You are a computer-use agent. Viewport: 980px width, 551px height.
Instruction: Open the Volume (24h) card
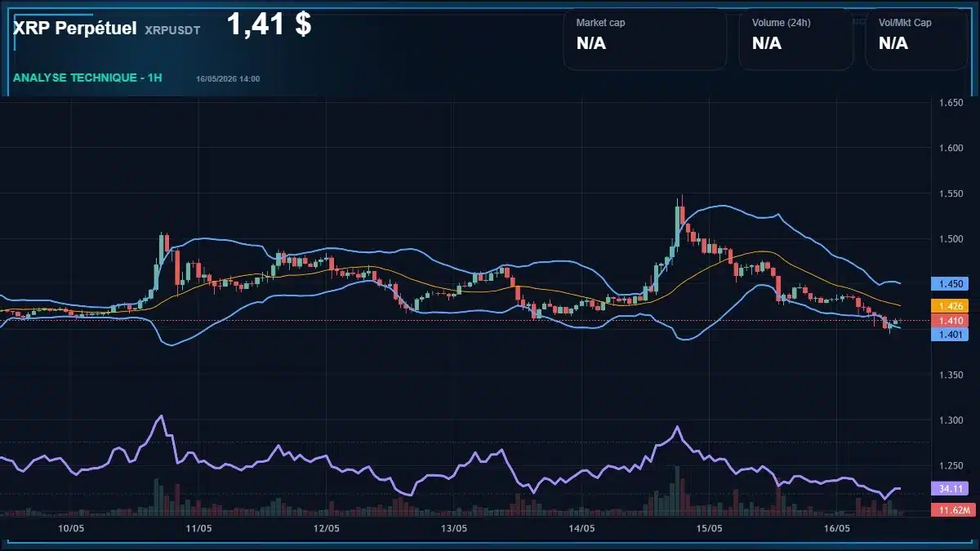(795, 39)
